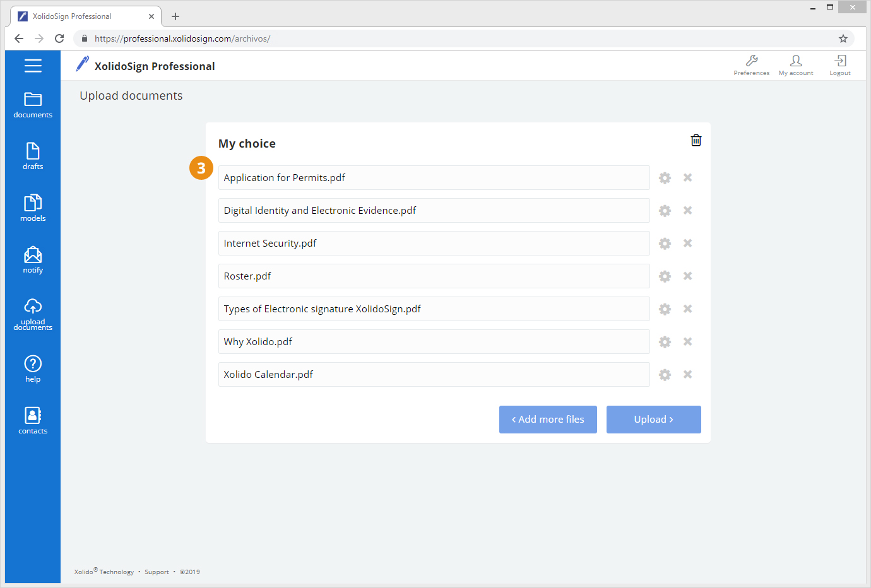This screenshot has width=871, height=588.
Task: Click the Xolido Calendar.pdf name field
Action: coord(434,375)
